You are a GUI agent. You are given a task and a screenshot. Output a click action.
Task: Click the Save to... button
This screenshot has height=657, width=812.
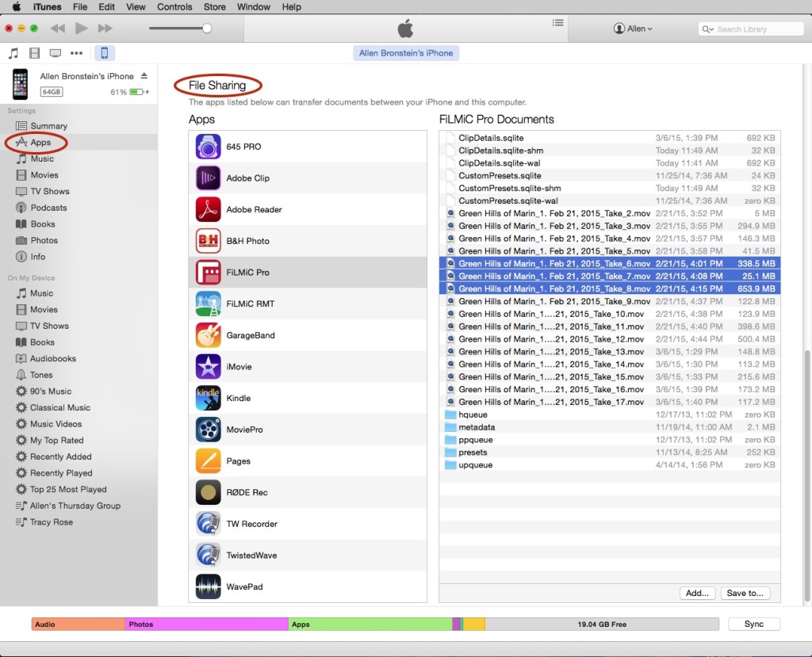pos(745,594)
